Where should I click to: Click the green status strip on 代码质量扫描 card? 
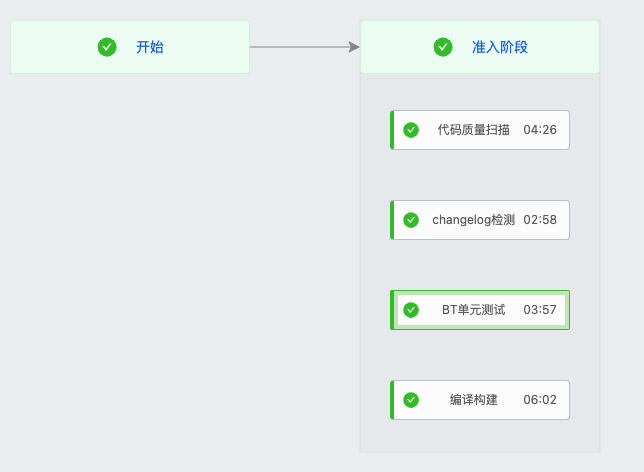[392, 130]
